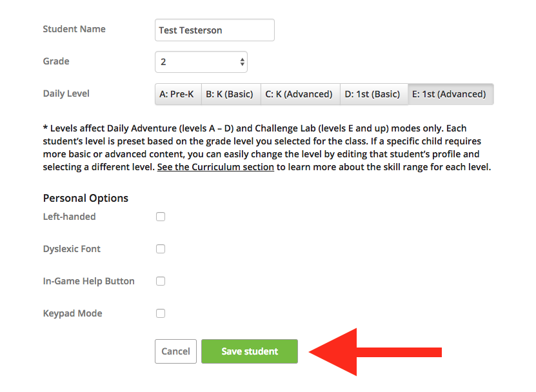Check the In-Game Help Button option

[x=161, y=281]
